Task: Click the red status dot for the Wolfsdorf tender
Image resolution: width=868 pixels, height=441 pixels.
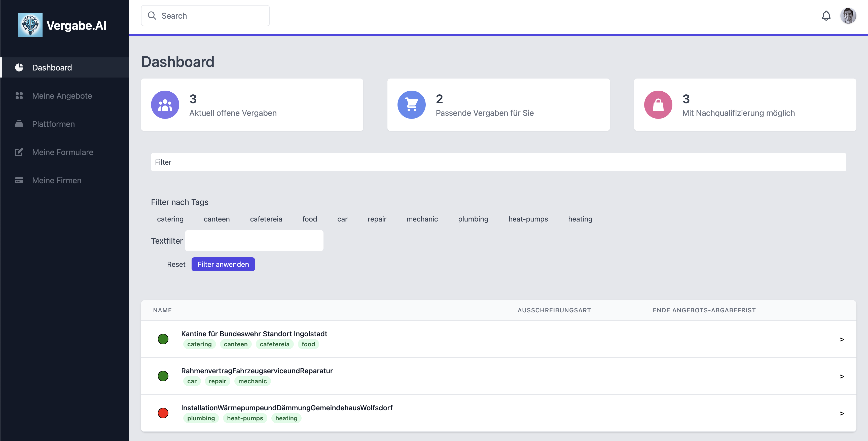Action: point(163,413)
